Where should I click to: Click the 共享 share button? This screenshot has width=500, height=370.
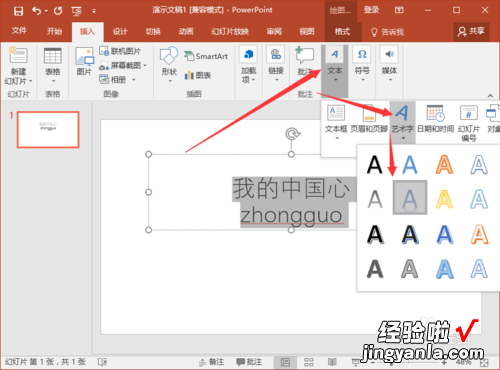(471, 32)
